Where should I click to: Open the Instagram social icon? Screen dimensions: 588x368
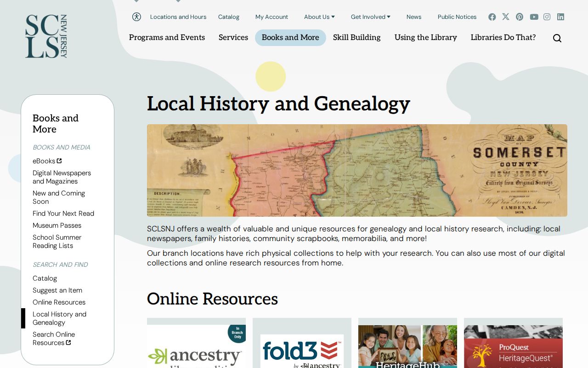click(x=547, y=17)
